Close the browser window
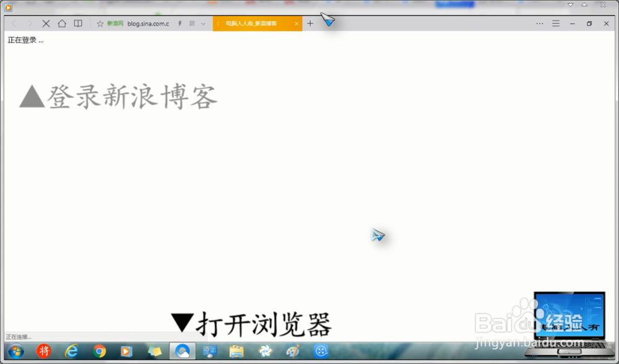619x364 pixels. 607,24
